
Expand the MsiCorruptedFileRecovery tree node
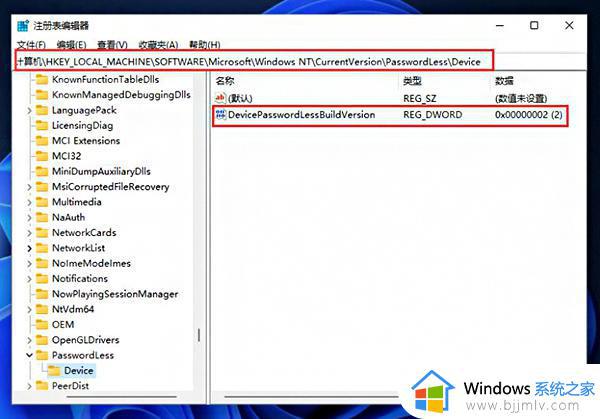(x=29, y=187)
